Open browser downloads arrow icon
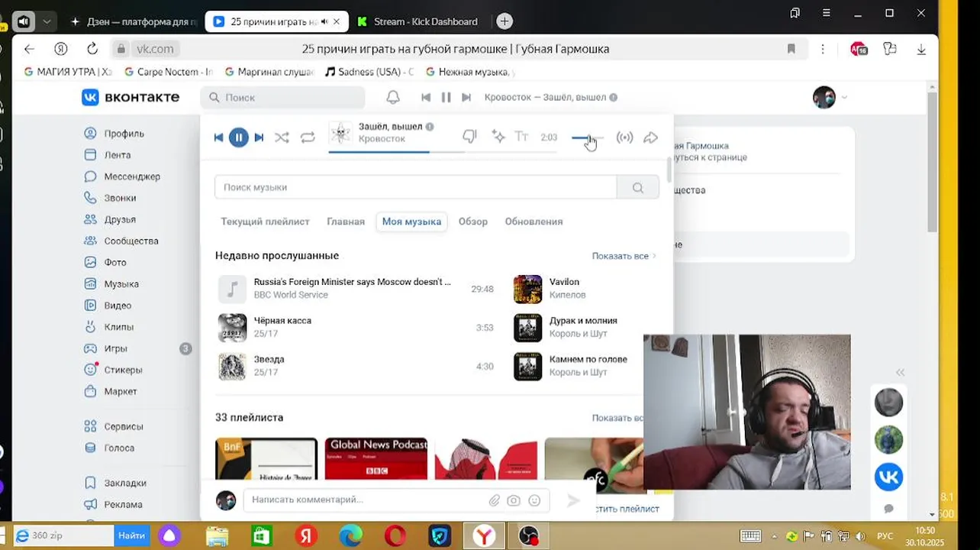The image size is (980, 550). 921,49
